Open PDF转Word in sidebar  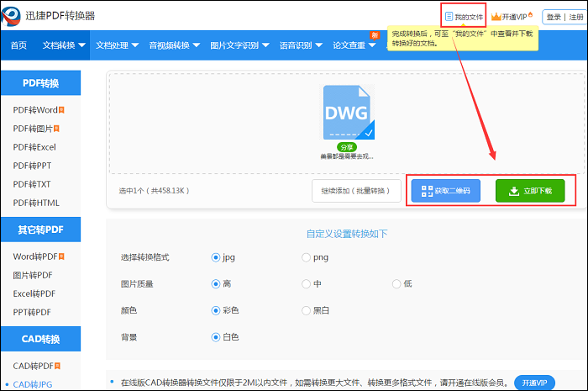[x=35, y=110]
